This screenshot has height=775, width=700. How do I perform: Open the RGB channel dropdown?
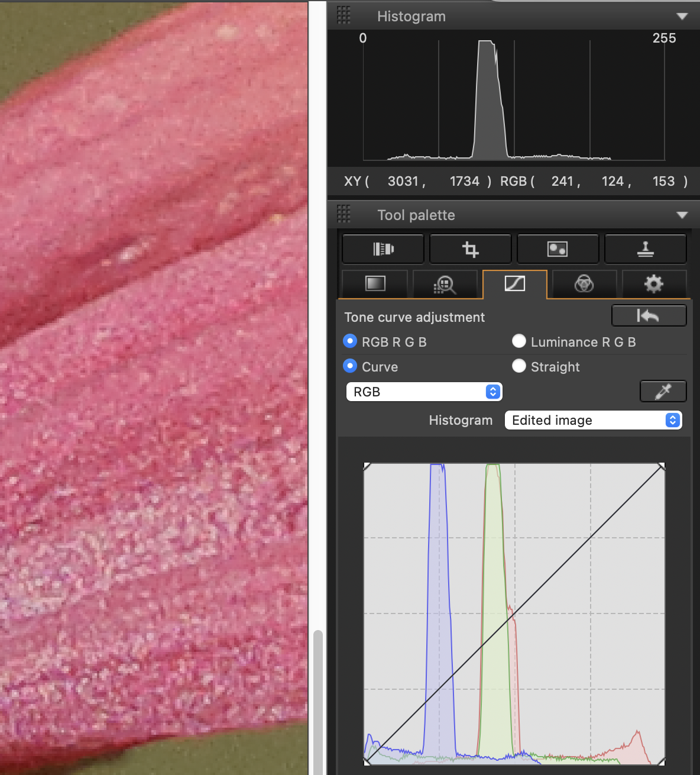click(424, 392)
